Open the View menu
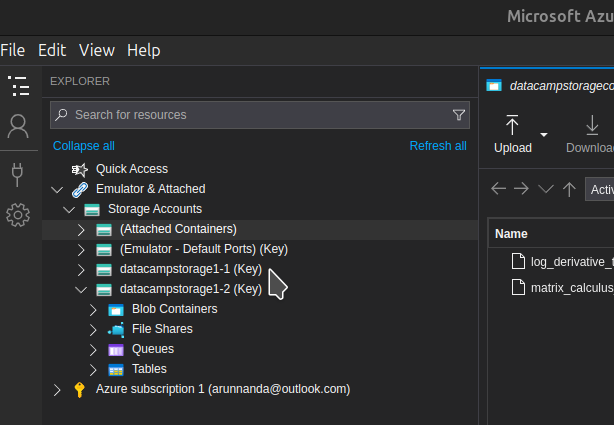Screen dimensions: 614x425 [97, 50]
